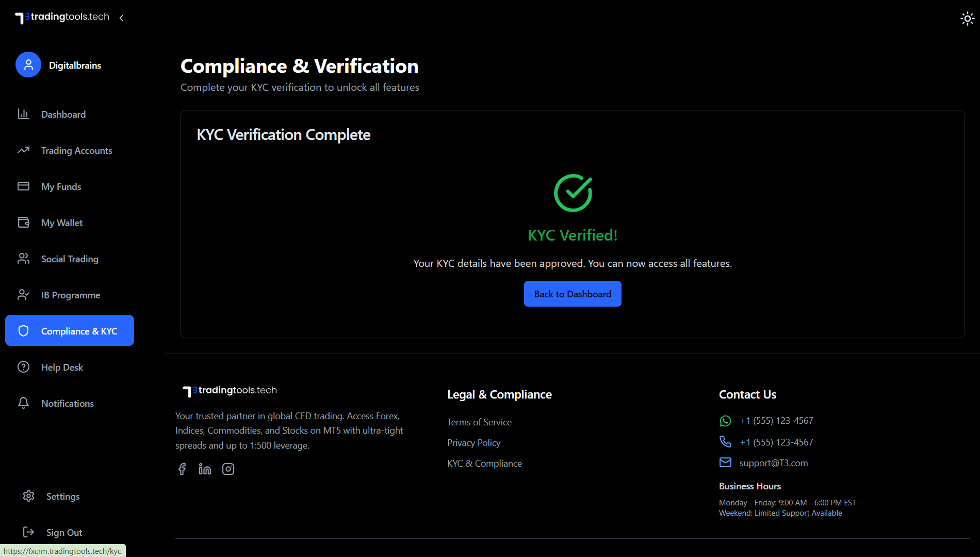
Task: Toggle the light/dark theme sun icon
Action: (x=967, y=18)
